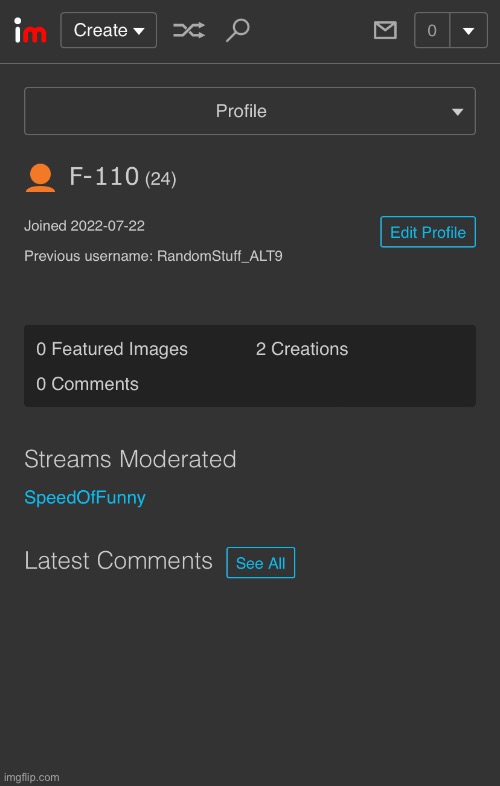Open the shuffle random meme icon
The image size is (500, 786).
(189, 31)
